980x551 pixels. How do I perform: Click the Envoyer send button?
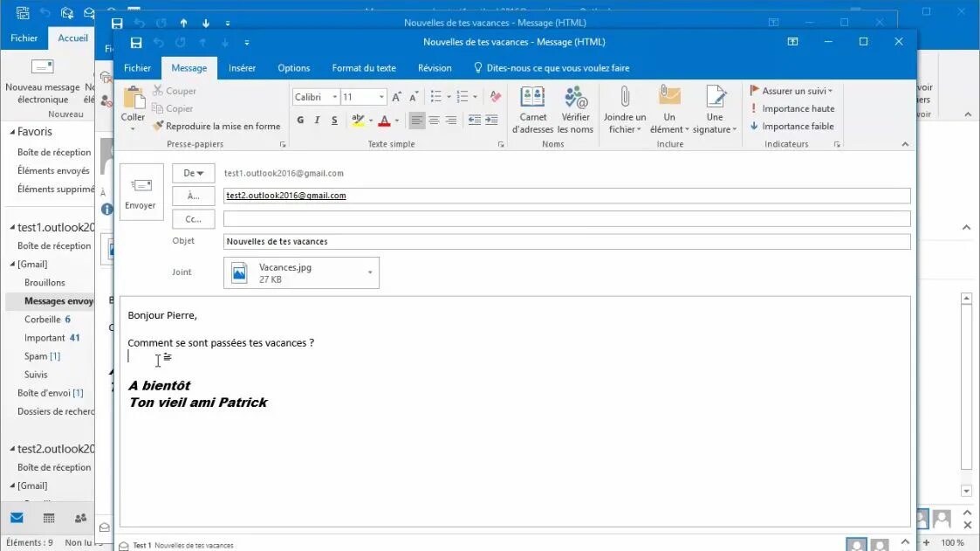click(141, 192)
